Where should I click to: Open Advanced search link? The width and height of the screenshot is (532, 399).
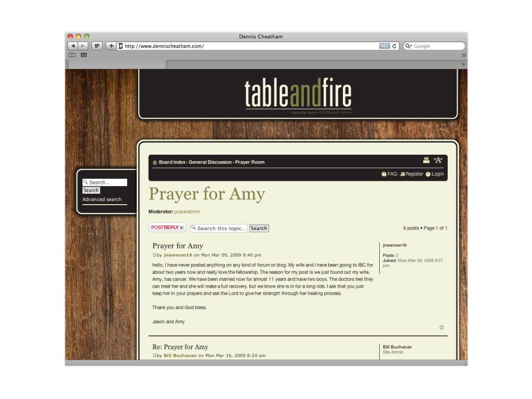102,199
